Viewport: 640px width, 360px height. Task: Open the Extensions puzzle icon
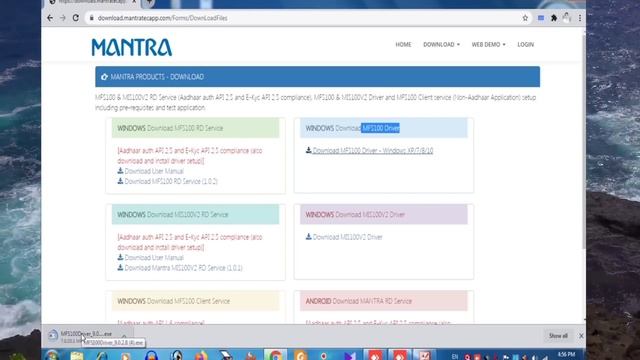coord(554,18)
